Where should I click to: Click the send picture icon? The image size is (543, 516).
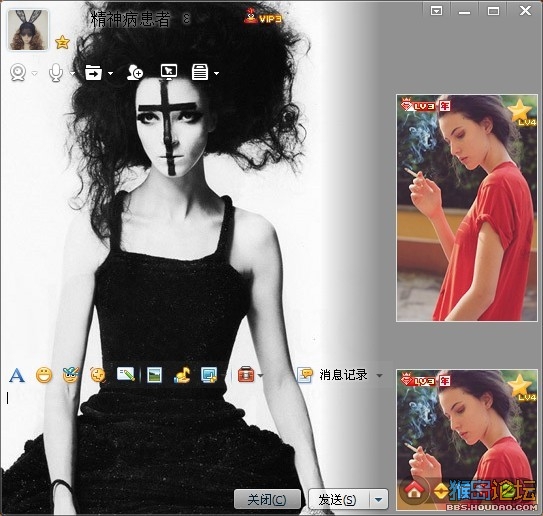pyautogui.click(x=154, y=375)
